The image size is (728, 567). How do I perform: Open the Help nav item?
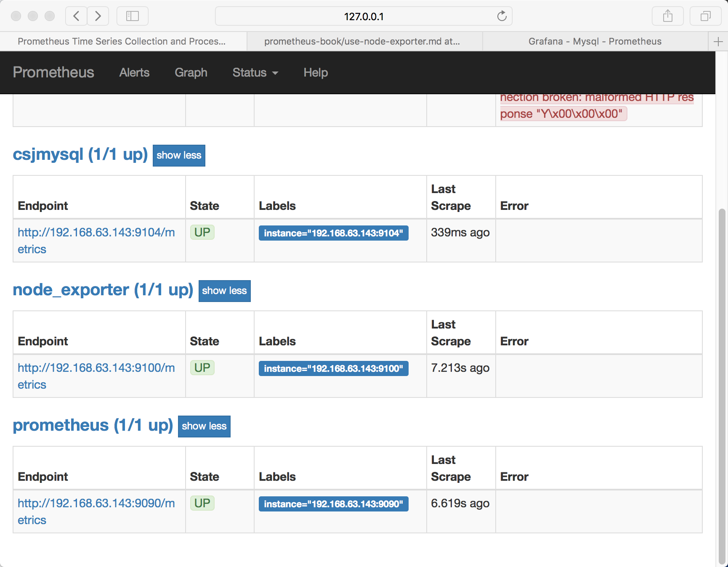pyautogui.click(x=316, y=72)
